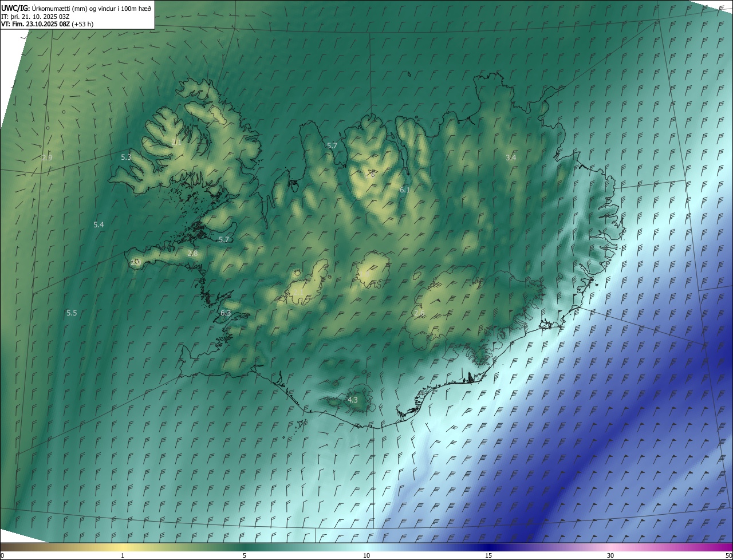The image size is (733, 560).
Task: Click the VT: Fim. 23.10.2025 08Z line
Action: click(48, 24)
